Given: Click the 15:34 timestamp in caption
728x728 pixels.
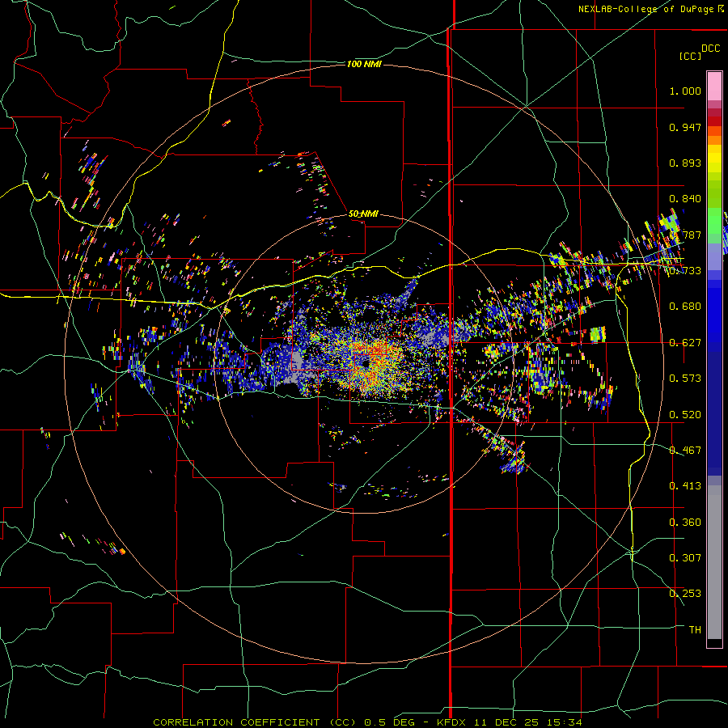Looking at the screenshot, I should (x=566, y=722).
